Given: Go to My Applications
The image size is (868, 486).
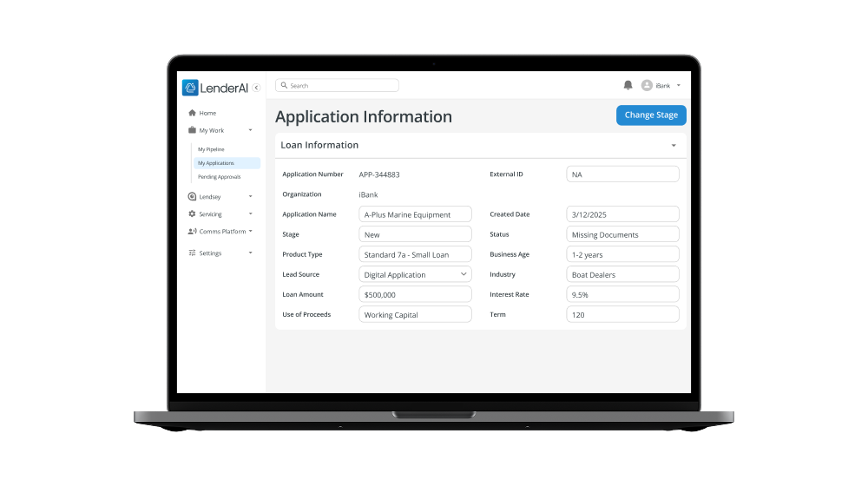Looking at the screenshot, I should coord(216,163).
